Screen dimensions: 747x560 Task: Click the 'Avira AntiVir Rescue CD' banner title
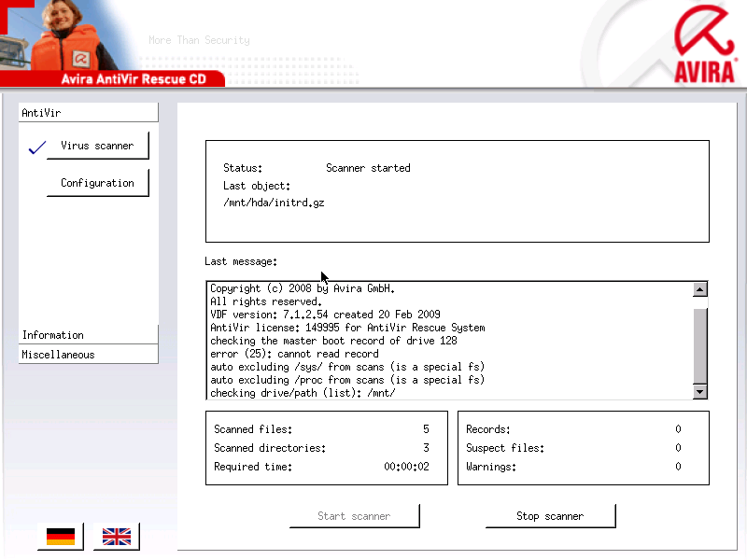click(x=134, y=79)
